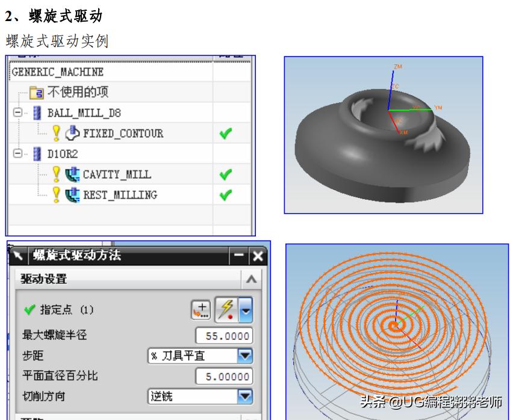Close the 螺旋式驱动方法 dialog
Image resolution: width=513 pixels, height=420 pixels.
click(258, 256)
